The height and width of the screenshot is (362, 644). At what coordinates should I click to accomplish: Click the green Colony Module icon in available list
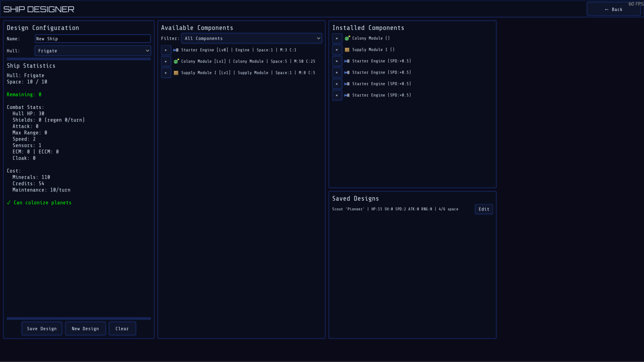point(176,61)
